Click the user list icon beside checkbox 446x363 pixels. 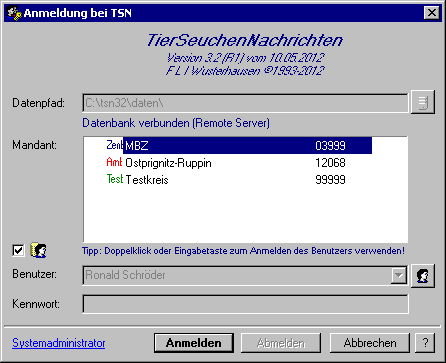click(x=39, y=250)
